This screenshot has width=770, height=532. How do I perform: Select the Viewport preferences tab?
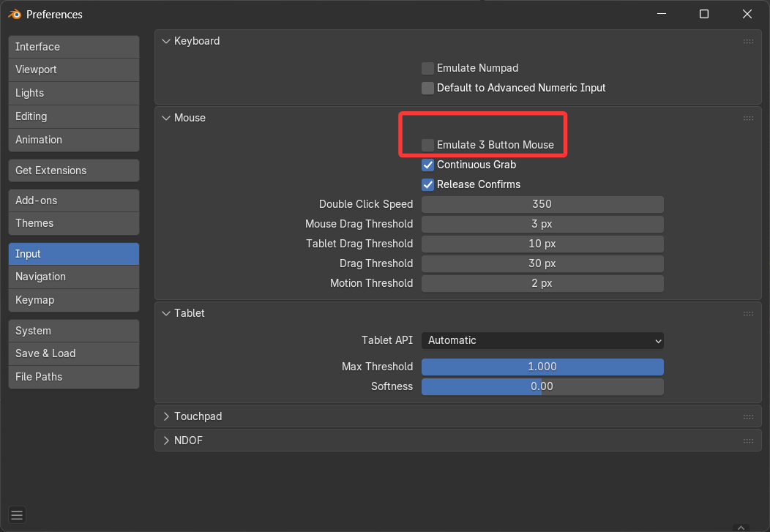point(73,70)
